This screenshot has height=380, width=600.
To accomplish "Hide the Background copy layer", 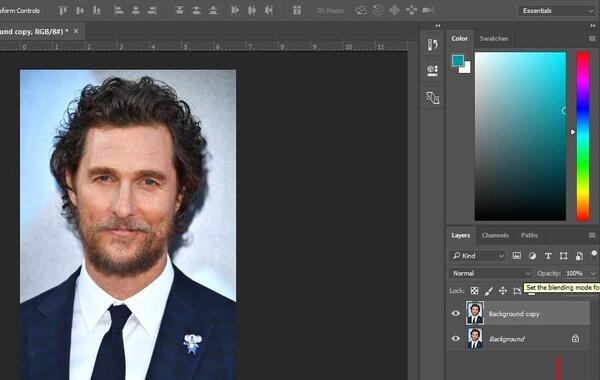I will [455, 313].
